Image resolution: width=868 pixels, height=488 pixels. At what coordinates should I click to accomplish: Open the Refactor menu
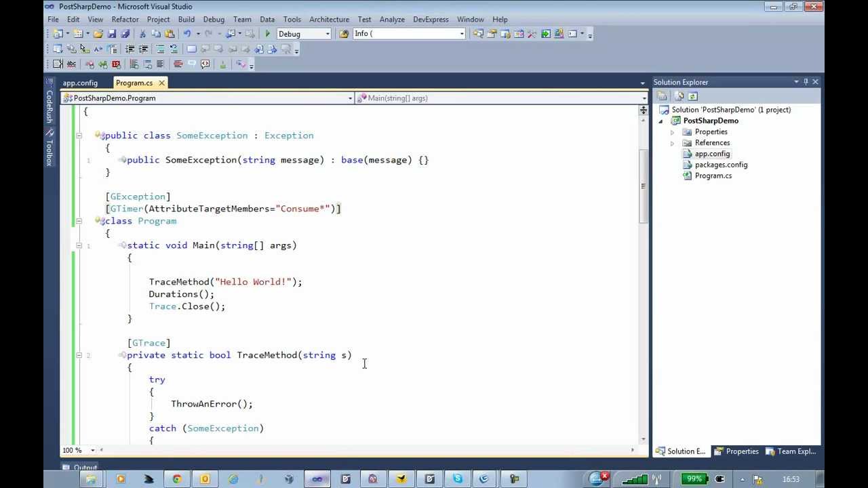click(125, 20)
